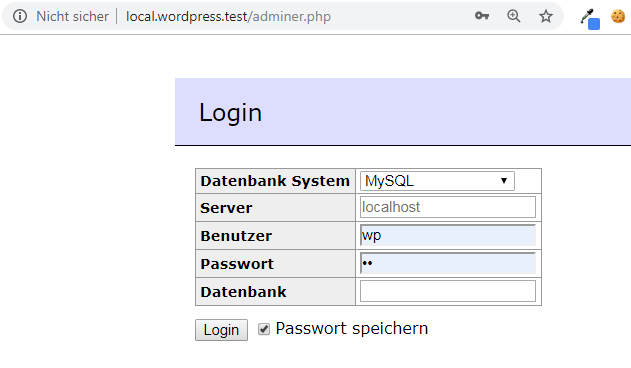Click the site info icon in address bar
Image resolution: width=631 pixels, height=368 pixels.
[x=20, y=17]
